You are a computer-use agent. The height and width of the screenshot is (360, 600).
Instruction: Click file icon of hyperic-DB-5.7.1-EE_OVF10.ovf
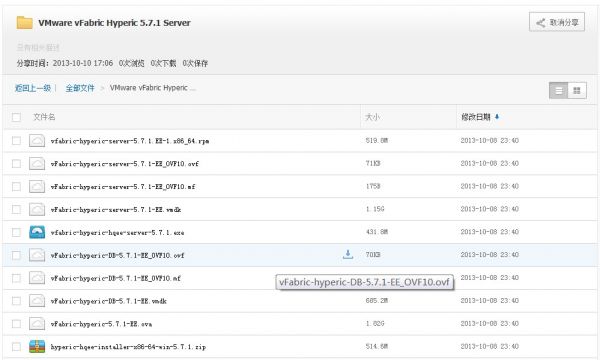[x=37, y=255]
